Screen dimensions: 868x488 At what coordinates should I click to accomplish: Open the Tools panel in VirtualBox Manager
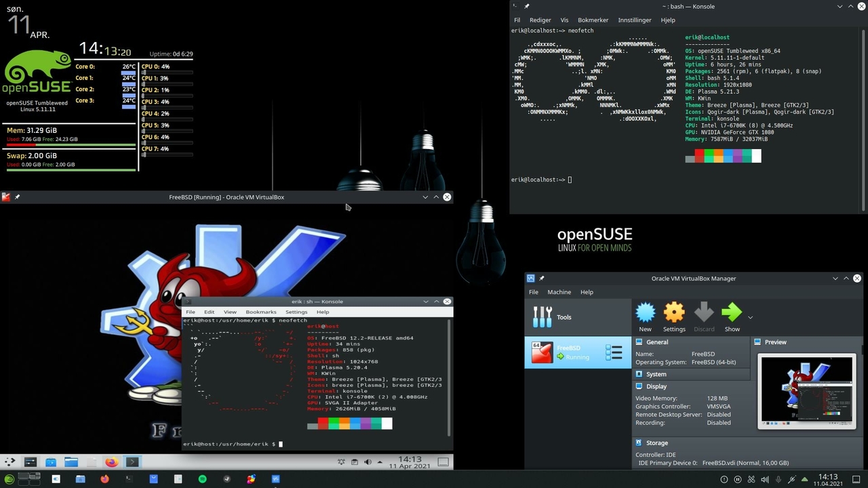(x=564, y=317)
